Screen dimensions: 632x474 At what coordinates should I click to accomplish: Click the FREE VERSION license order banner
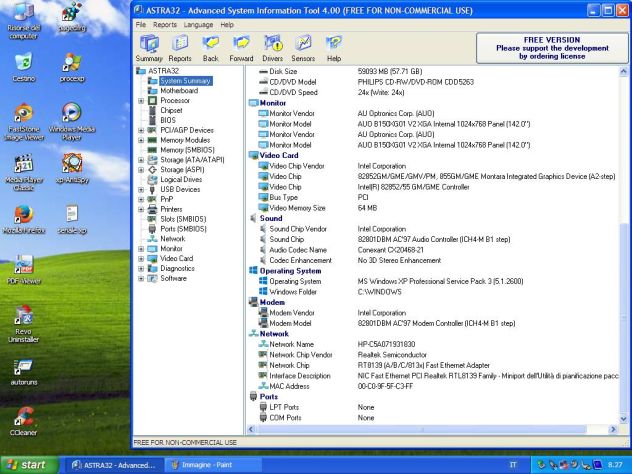tap(552, 48)
